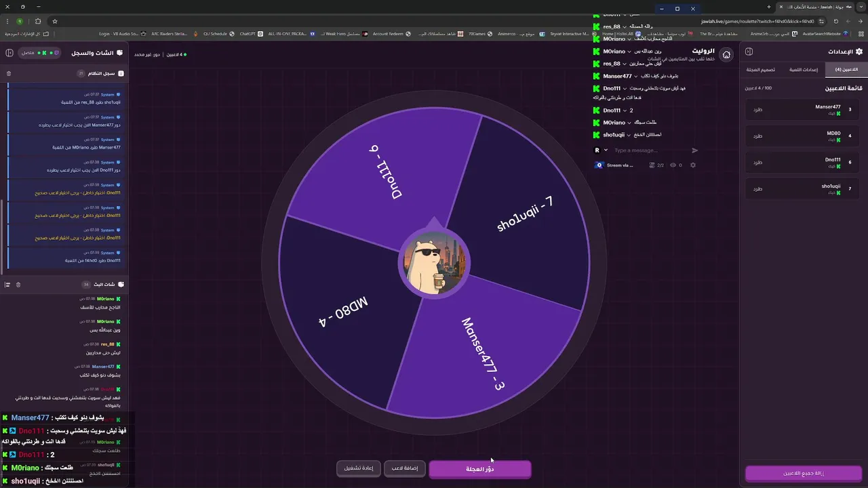Collapse the chat and log panel icon

click(x=9, y=52)
